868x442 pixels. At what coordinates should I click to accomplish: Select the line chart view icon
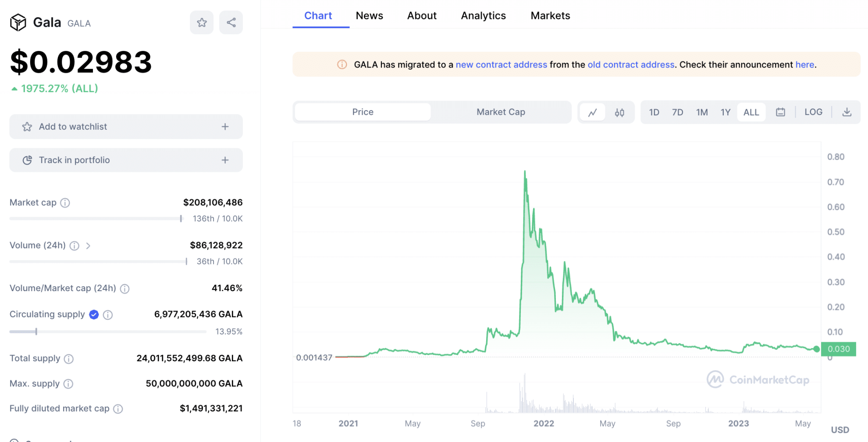click(x=592, y=112)
